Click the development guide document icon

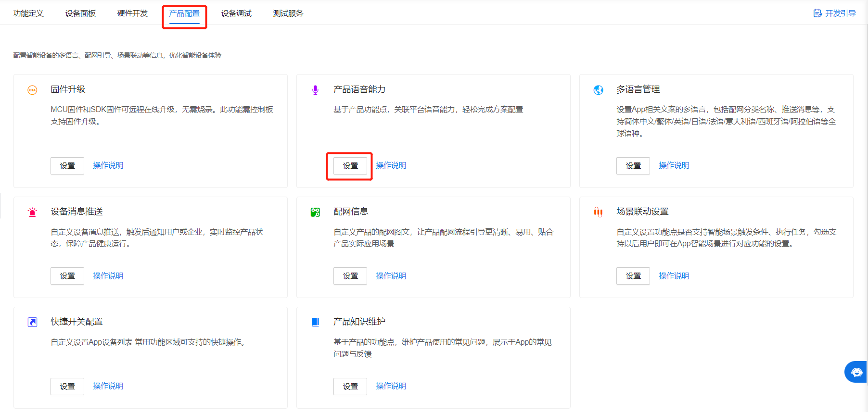click(x=817, y=13)
